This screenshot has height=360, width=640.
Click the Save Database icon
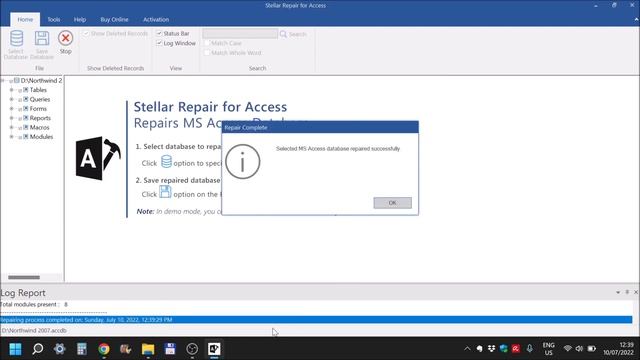click(x=42, y=39)
